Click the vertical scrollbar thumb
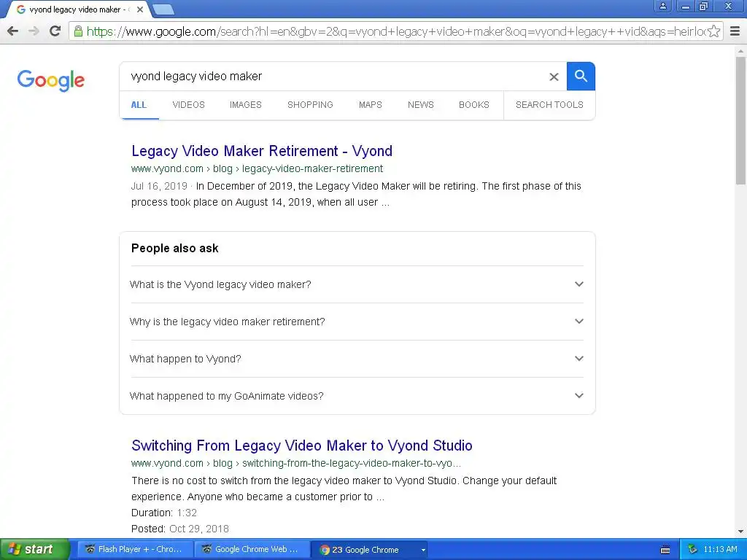This screenshot has height=560, width=747. click(740, 120)
